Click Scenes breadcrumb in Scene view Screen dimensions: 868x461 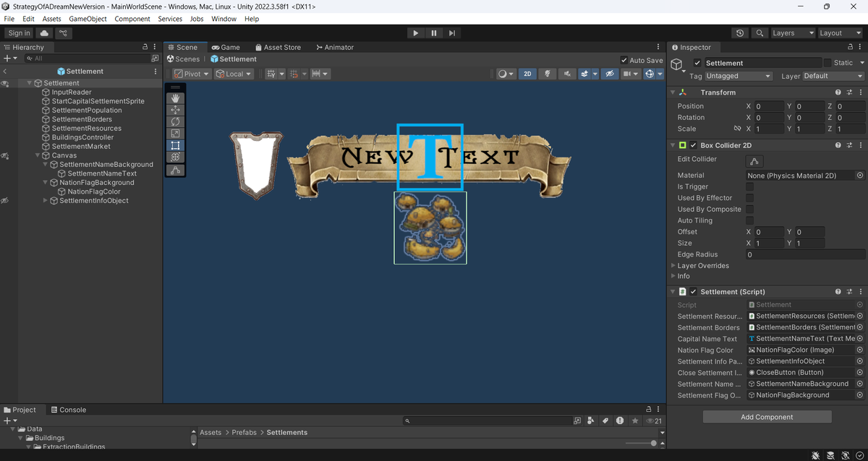183,59
